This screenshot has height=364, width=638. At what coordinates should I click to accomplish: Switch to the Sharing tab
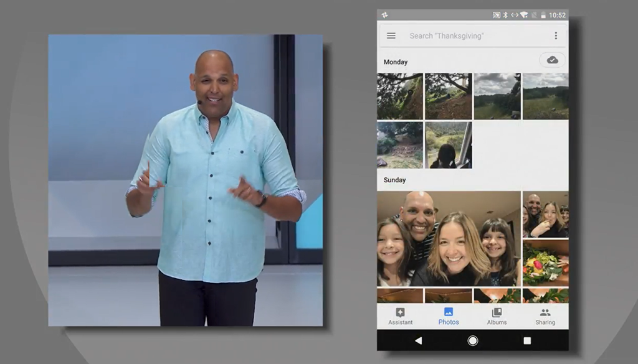coord(545,317)
